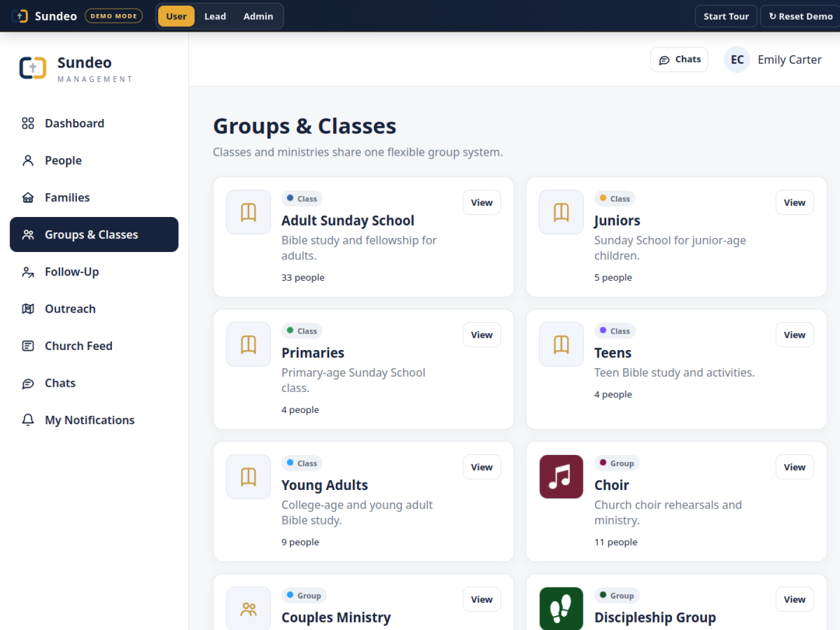Click the '33 people' count
This screenshot has height=630, width=840.
click(x=303, y=278)
